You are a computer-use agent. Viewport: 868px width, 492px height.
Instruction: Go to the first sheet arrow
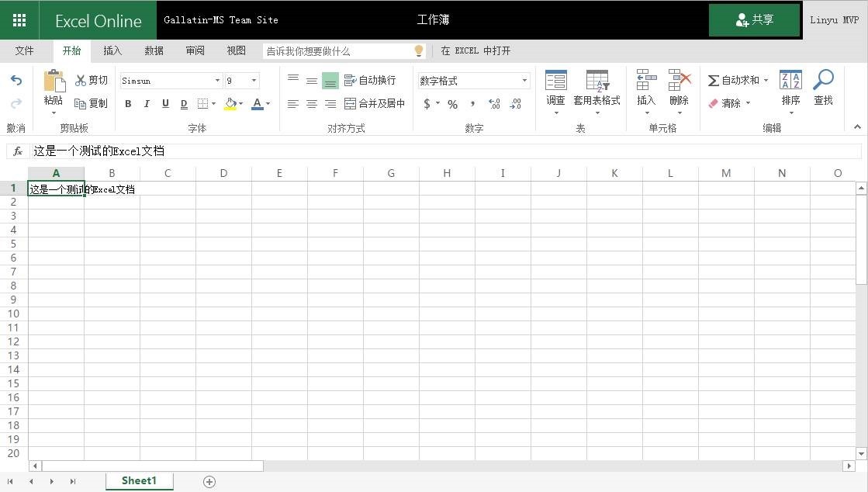(11, 481)
